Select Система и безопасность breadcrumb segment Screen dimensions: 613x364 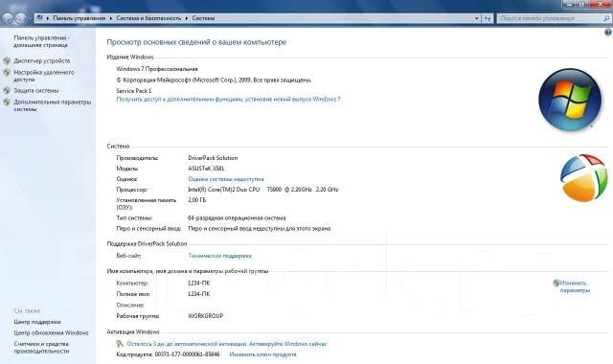click(x=148, y=18)
